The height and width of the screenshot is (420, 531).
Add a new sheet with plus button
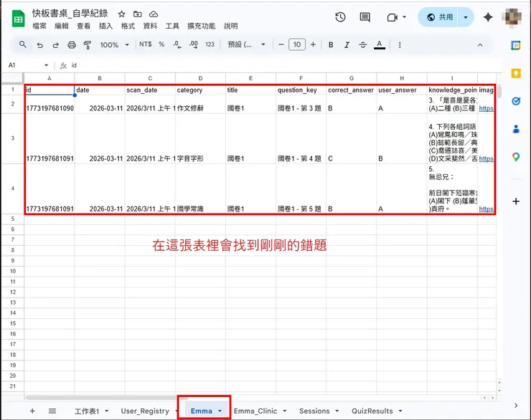point(32,411)
